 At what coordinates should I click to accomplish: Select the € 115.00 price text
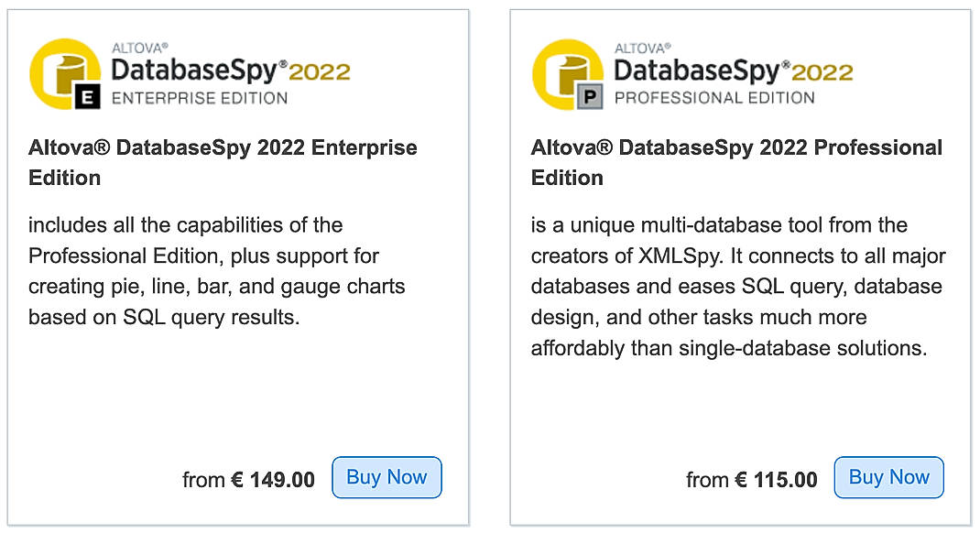pos(776,480)
